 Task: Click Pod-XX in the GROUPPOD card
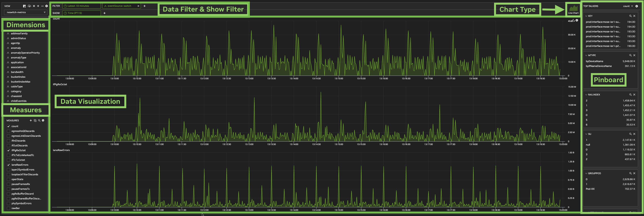590,189
